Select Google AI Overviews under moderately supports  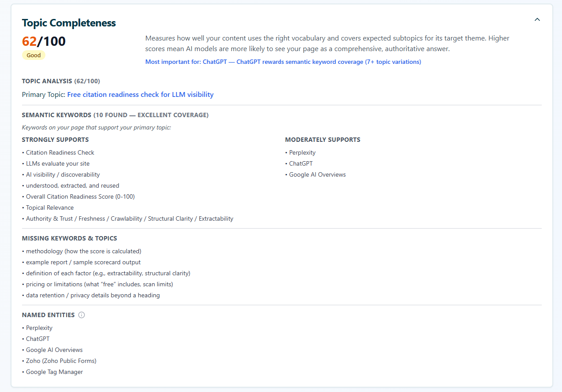(317, 174)
